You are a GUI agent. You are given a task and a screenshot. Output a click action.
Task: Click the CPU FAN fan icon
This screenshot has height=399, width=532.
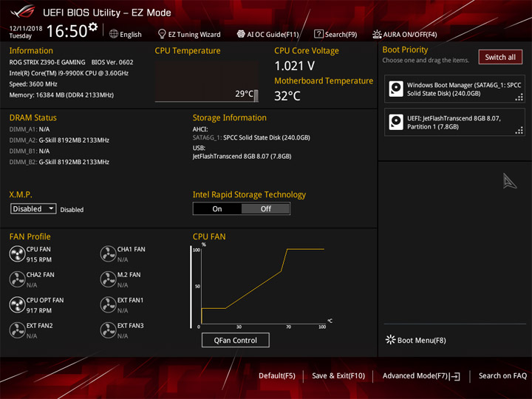[17, 254]
